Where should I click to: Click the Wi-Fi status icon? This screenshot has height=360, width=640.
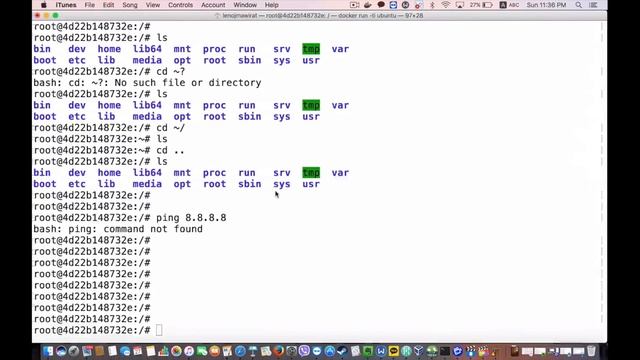point(446,5)
